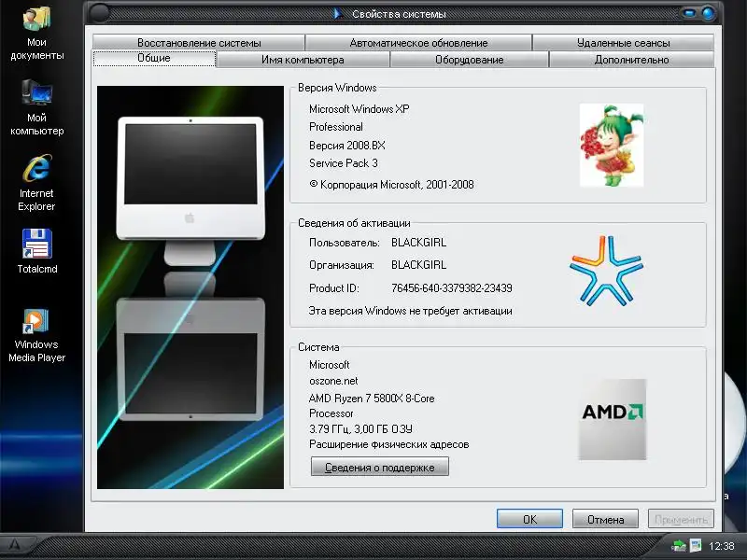Click the Расширение физических адресов text
This screenshot has width=747, height=560.
coord(389,444)
